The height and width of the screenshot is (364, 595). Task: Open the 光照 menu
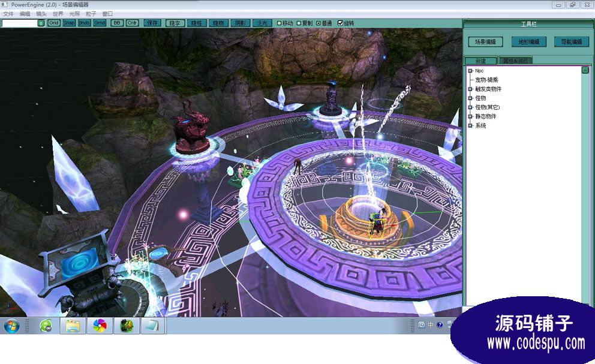tap(74, 14)
